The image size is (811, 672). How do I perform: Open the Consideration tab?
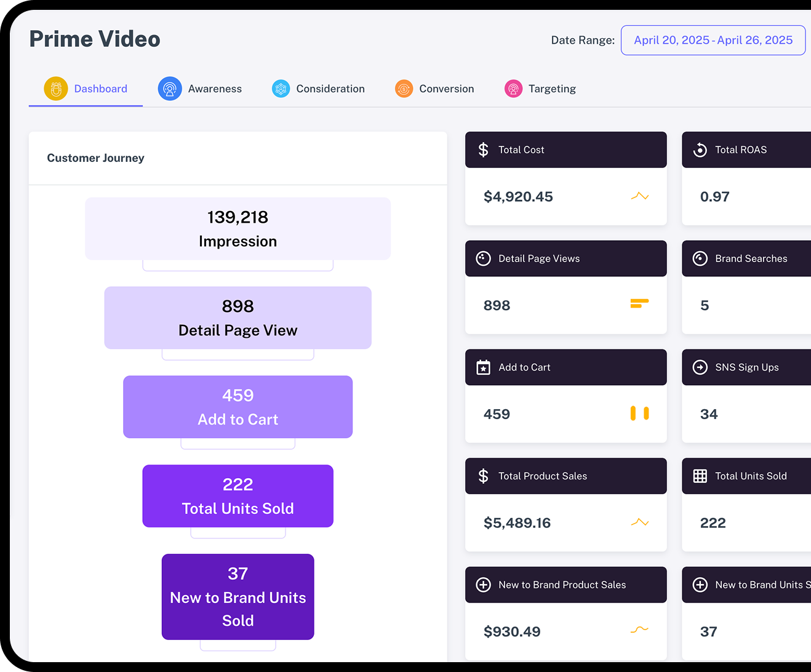point(318,89)
